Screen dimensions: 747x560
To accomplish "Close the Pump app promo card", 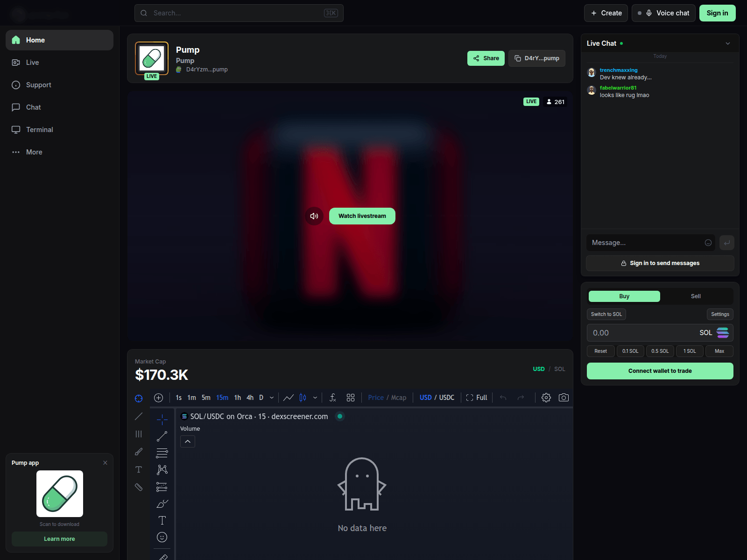I will point(105,463).
